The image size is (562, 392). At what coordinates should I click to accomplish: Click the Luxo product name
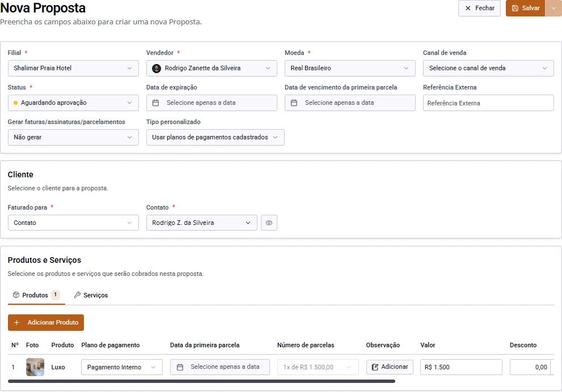click(x=58, y=367)
